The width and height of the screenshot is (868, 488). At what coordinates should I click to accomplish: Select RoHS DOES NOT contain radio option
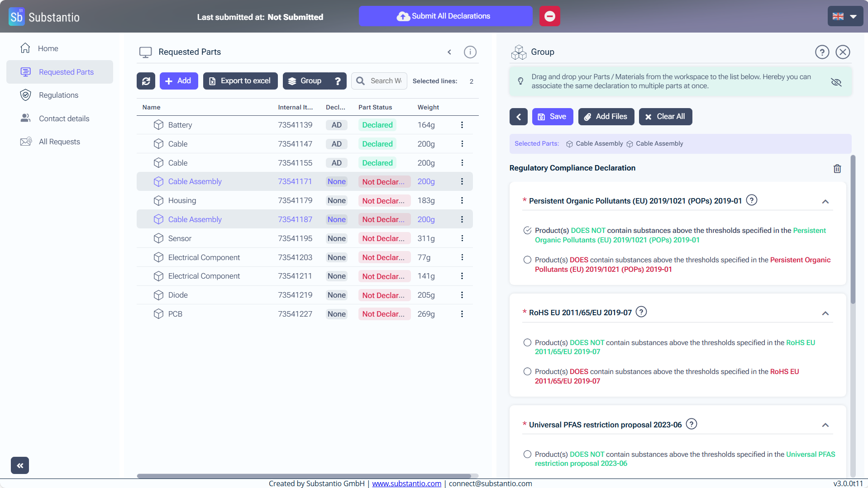(527, 343)
